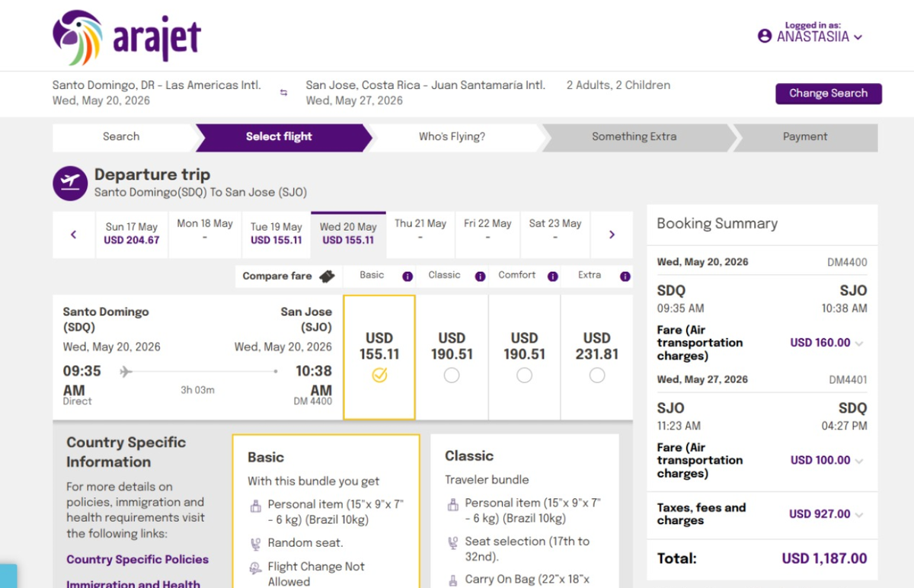
Task: Click the Total USD 1,187.00 amount
Action: tap(824, 559)
